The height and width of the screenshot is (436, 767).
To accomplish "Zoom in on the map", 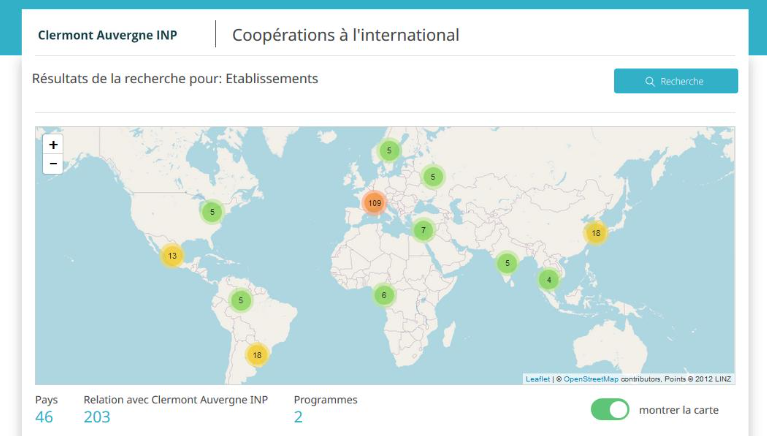I will pos(53,145).
